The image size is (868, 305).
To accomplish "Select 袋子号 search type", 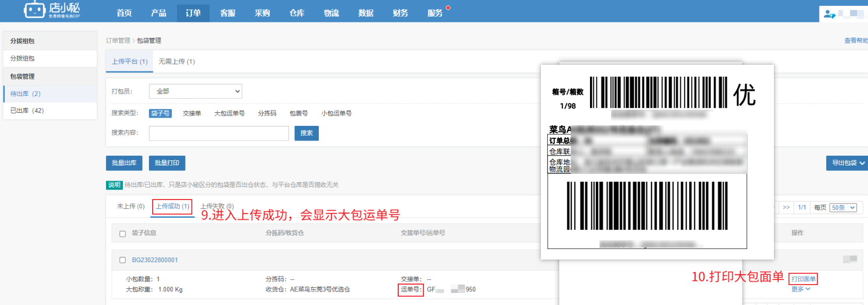I will tap(160, 113).
